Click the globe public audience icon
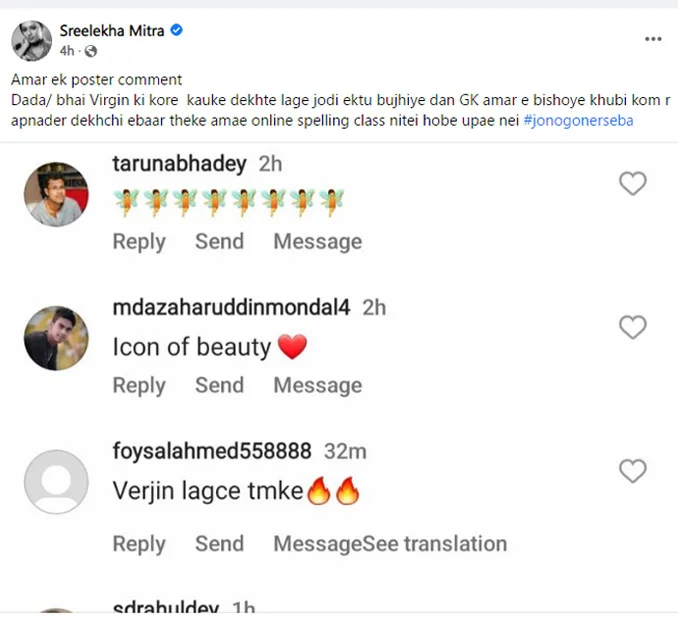Viewport: 678px width, 618px height. (90, 51)
